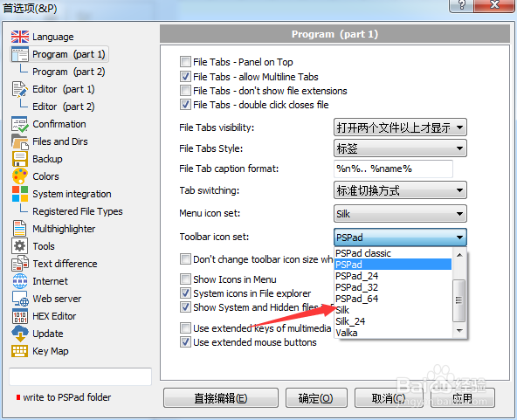Click the Text difference documents icon
Viewport: 517px width, 420px height.
tap(20, 264)
